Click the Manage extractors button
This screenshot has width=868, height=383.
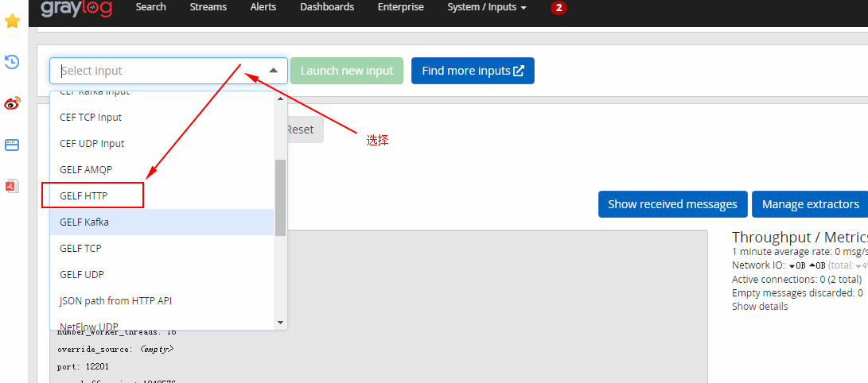811,204
